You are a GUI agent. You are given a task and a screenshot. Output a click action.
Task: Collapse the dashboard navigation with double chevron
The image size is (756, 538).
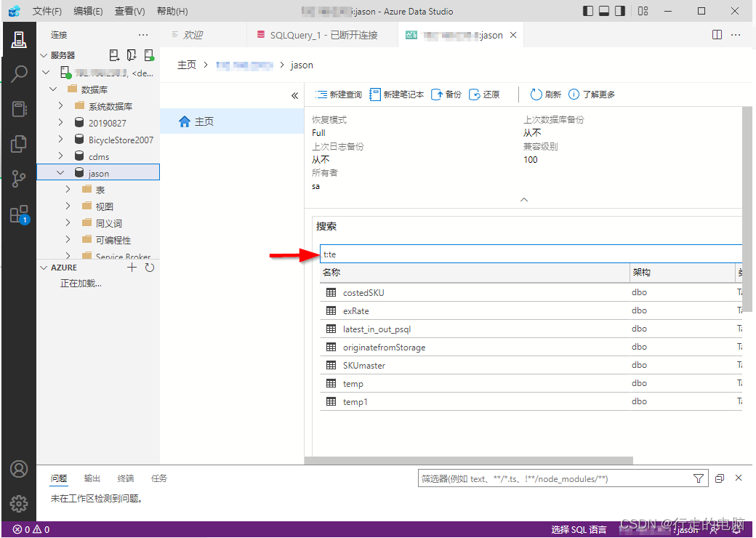[x=294, y=95]
